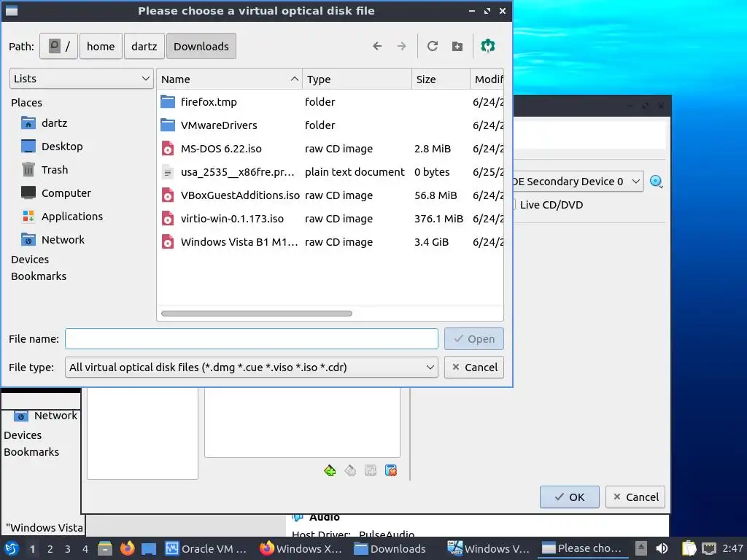Switch to workspace 2
Viewport: 747px width, 560px height.
pos(50,549)
